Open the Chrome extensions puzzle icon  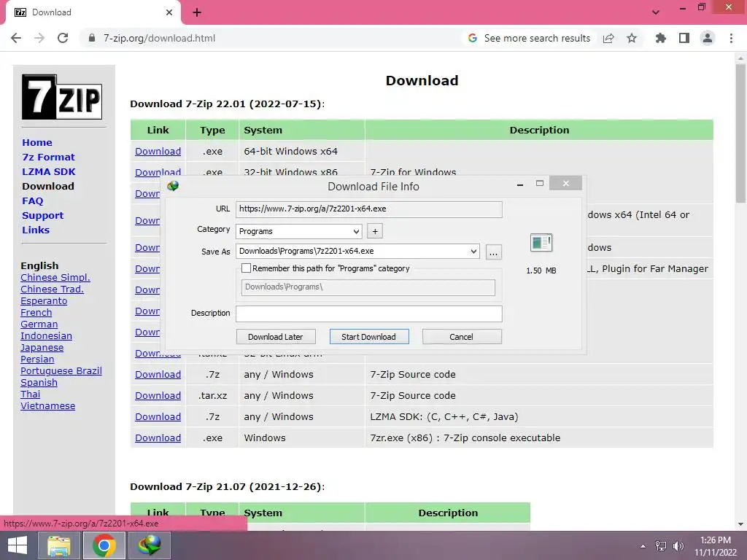[x=661, y=38]
